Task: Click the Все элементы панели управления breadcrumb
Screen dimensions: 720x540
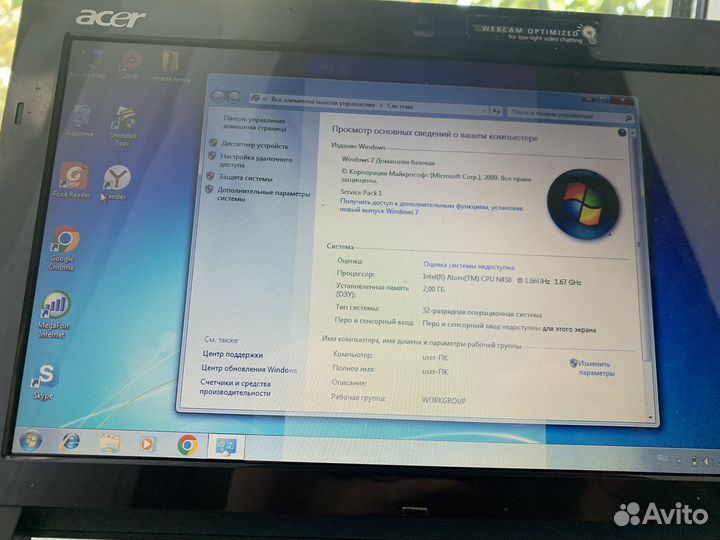Action: (322, 102)
